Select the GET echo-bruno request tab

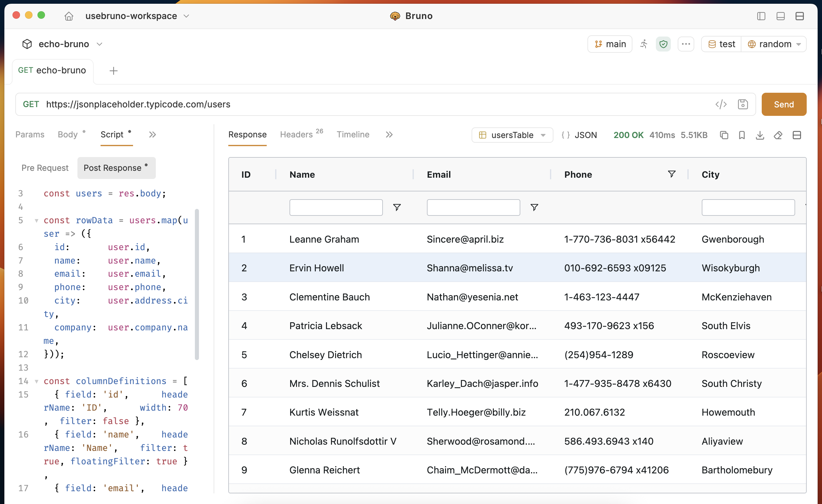[x=52, y=70]
